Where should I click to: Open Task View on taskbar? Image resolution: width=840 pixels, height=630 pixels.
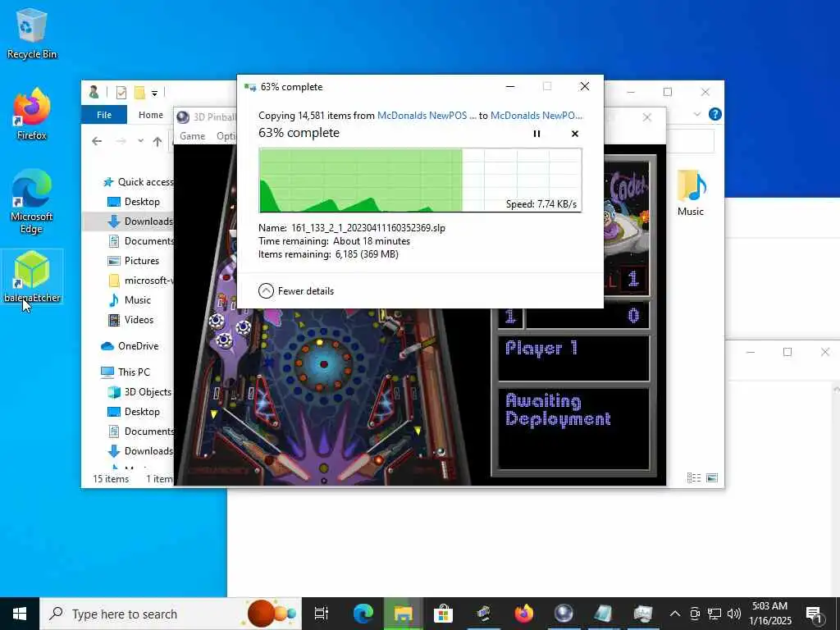click(322, 614)
